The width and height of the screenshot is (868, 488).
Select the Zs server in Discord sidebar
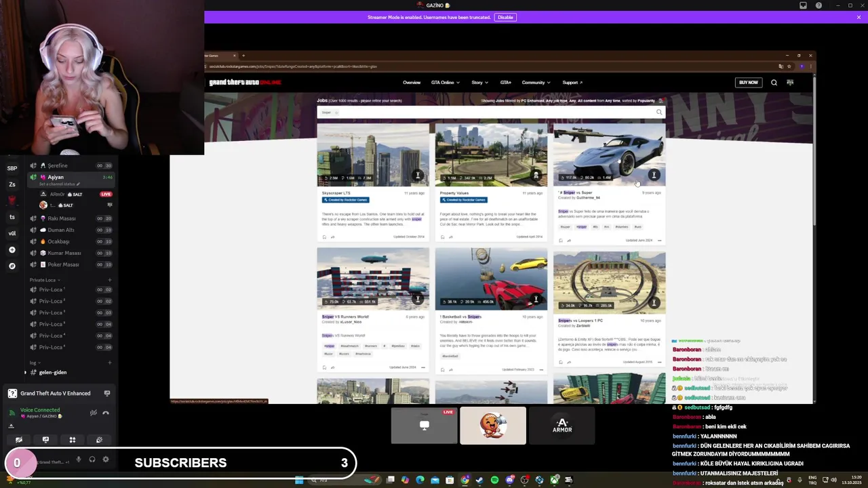pos(12,184)
